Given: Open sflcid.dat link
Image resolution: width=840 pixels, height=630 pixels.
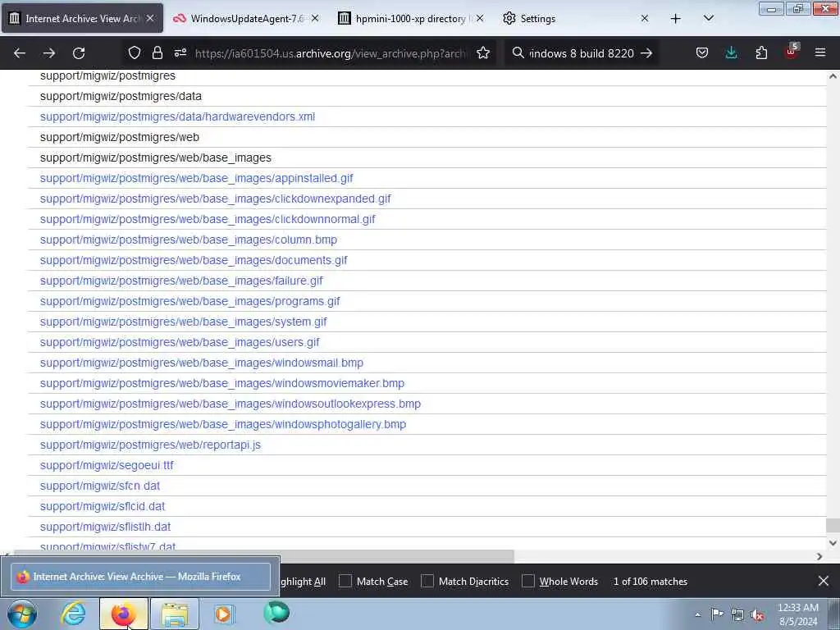Looking at the screenshot, I should 103,506.
